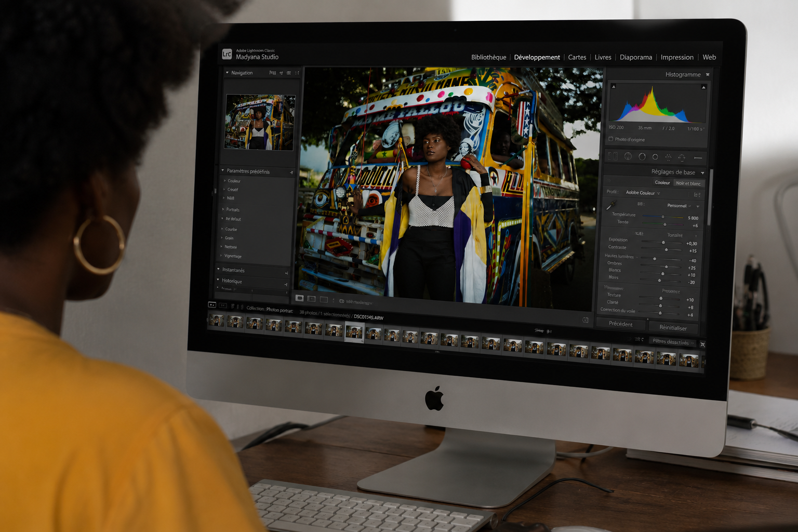Screen dimensions: 798x532
Task: Go to the Diaporama module
Action: click(636, 57)
